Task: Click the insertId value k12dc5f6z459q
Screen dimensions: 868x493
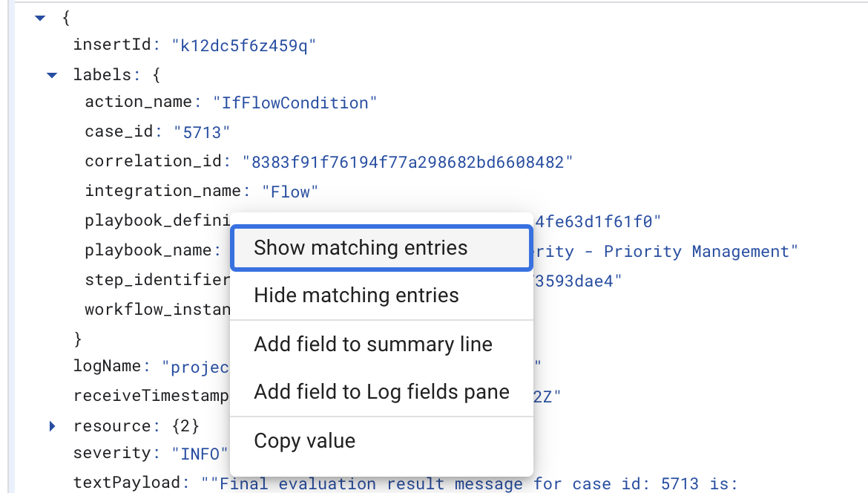Action: pyautogui.click(x=244, y=45)
